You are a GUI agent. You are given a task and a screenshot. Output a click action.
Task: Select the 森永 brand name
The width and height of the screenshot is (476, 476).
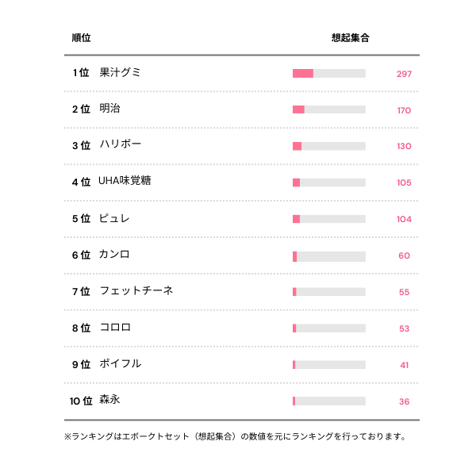pos(110,400)
